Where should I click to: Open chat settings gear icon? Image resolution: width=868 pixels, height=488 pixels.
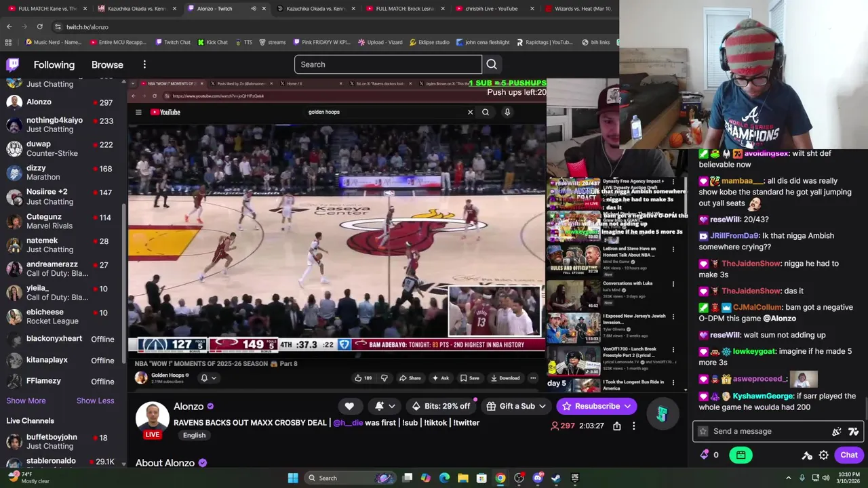click(x=823, y=455)
